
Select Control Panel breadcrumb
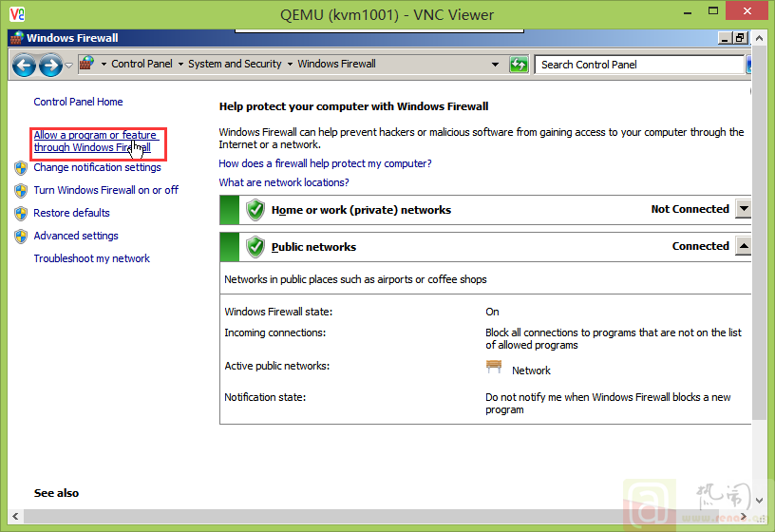pos(142,64)
